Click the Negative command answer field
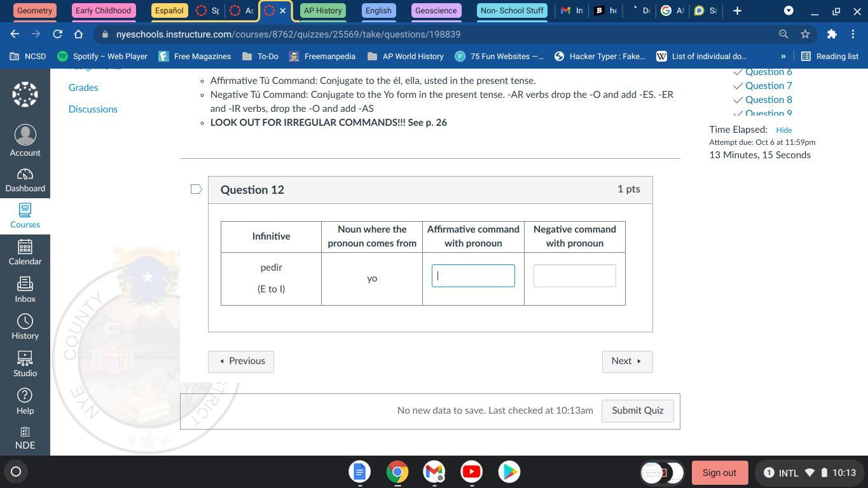Screen dimensions: 868x488 pos(574,276)
